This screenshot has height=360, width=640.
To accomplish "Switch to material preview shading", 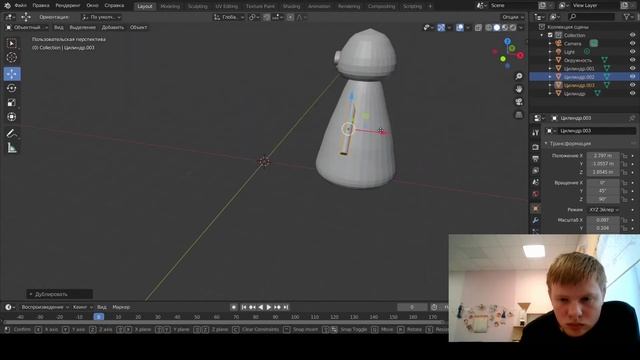I will [x=505, y=27].
